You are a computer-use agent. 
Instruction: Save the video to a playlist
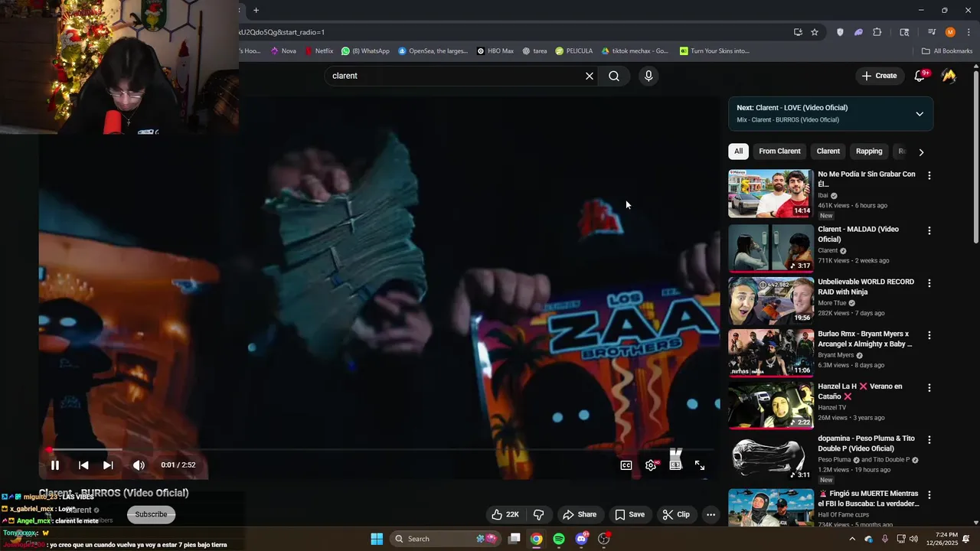tap(630, 514)
